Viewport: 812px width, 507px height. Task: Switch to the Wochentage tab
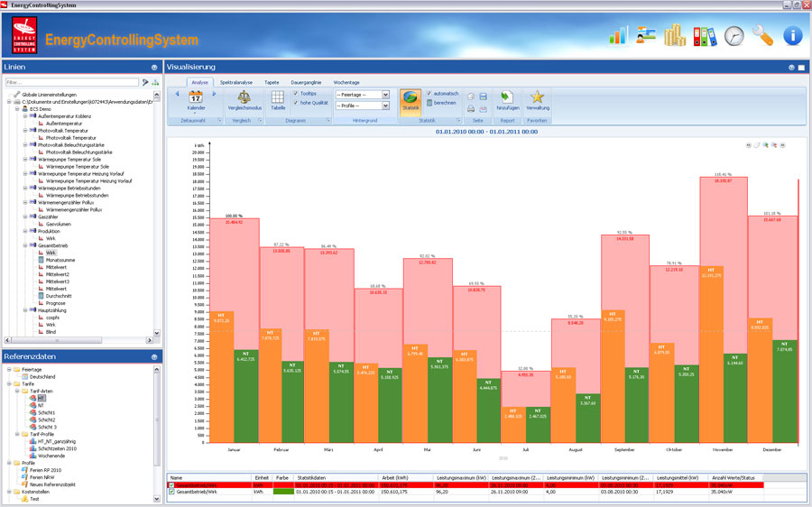pos(346,82)
